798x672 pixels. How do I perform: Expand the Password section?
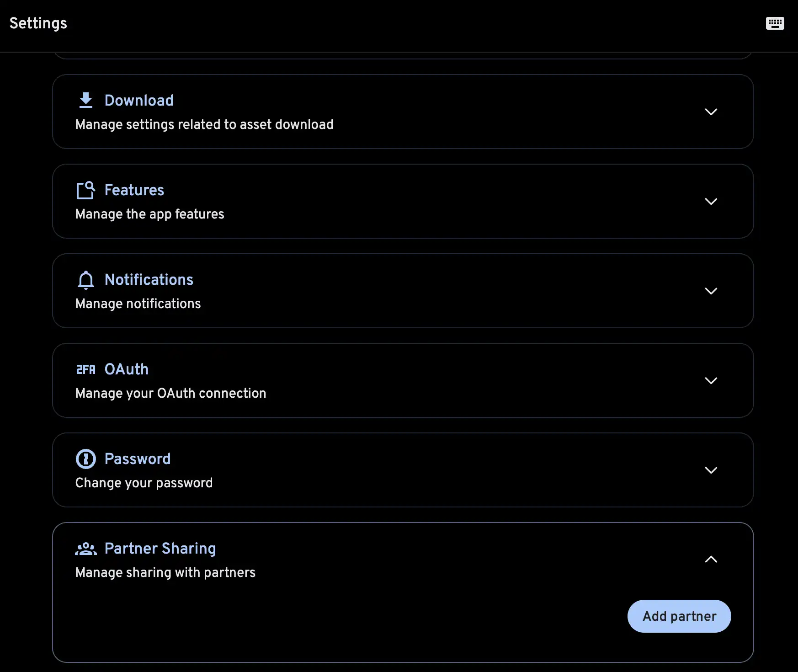[x=711, y=470]
